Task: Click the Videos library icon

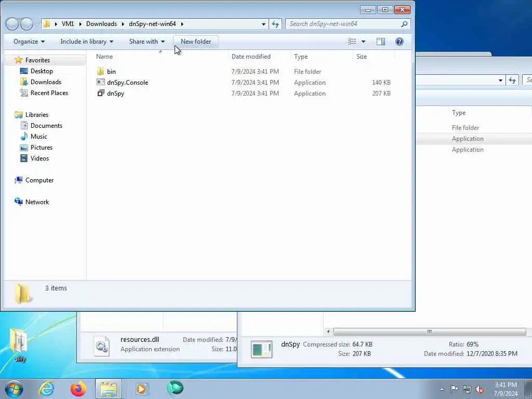Action: [x=24, y=158]
